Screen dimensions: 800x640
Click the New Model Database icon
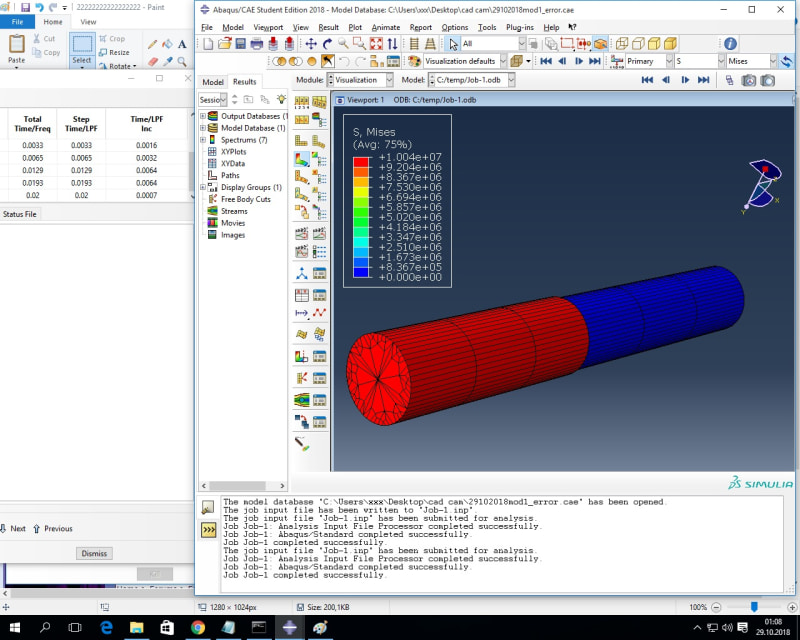[208, 44]
